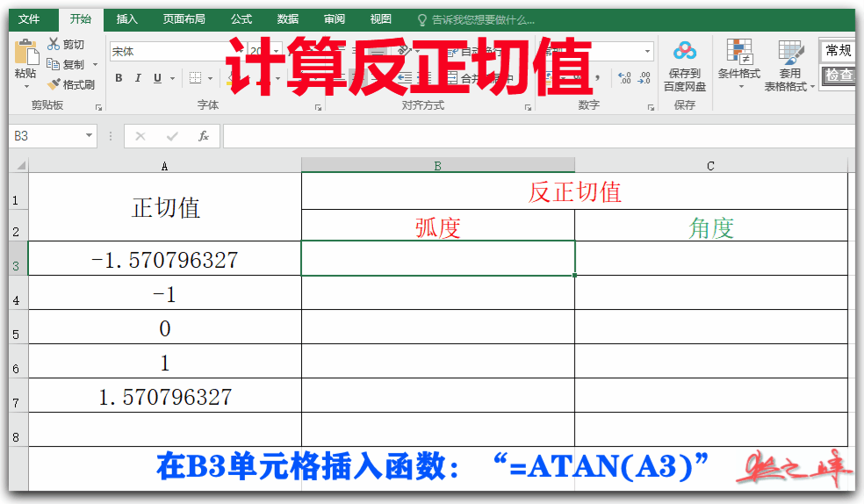Select the 常规 cell style
The width and height of the screenshot is (864, 504).
pyautogui.click(x=839, y=51)
